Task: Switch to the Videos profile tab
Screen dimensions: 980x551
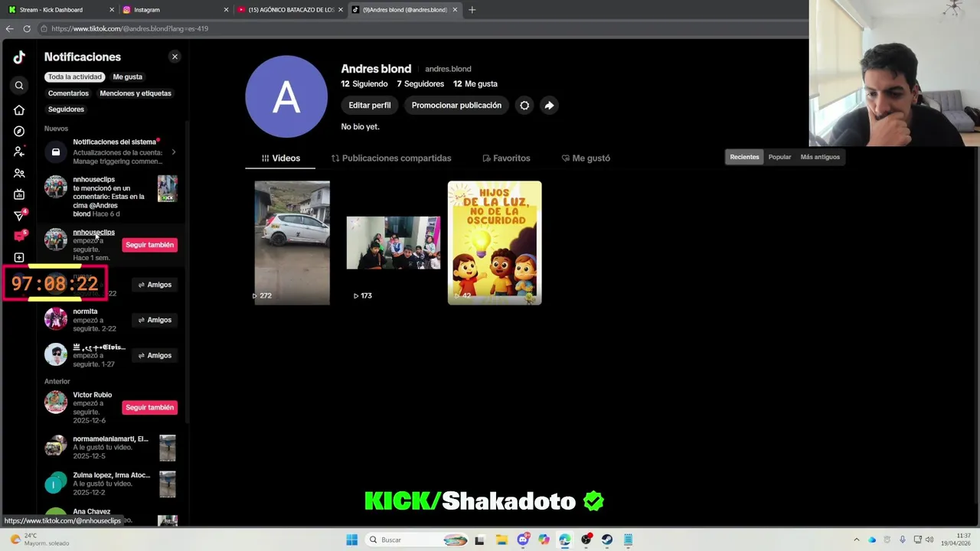Action: (x=280, y=158)
